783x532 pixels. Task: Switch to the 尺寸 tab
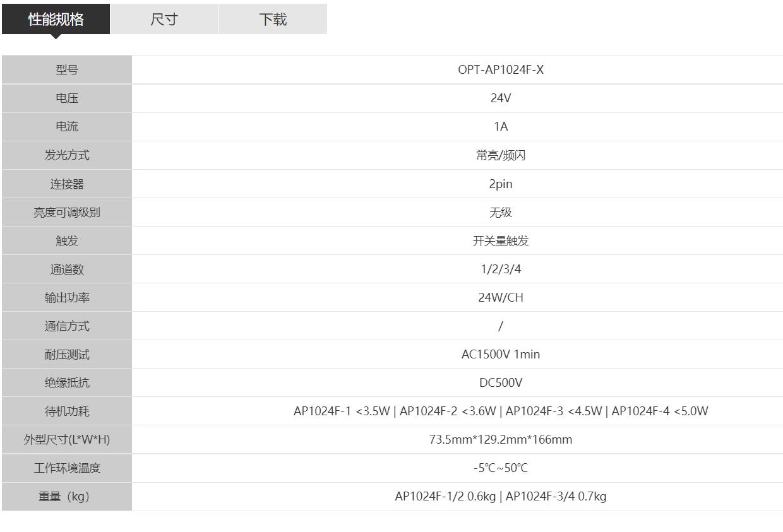(164, 19)
